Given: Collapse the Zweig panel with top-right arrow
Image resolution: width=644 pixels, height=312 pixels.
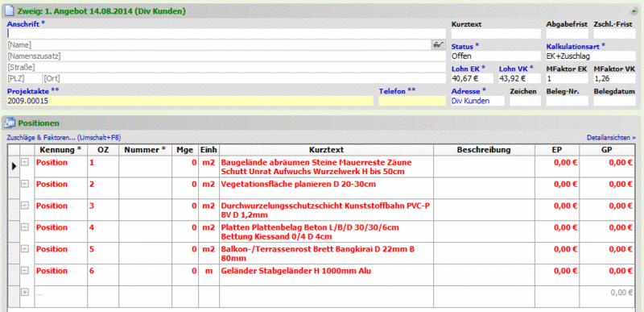Looking at the screenshot, I should [x=634, y=11].
